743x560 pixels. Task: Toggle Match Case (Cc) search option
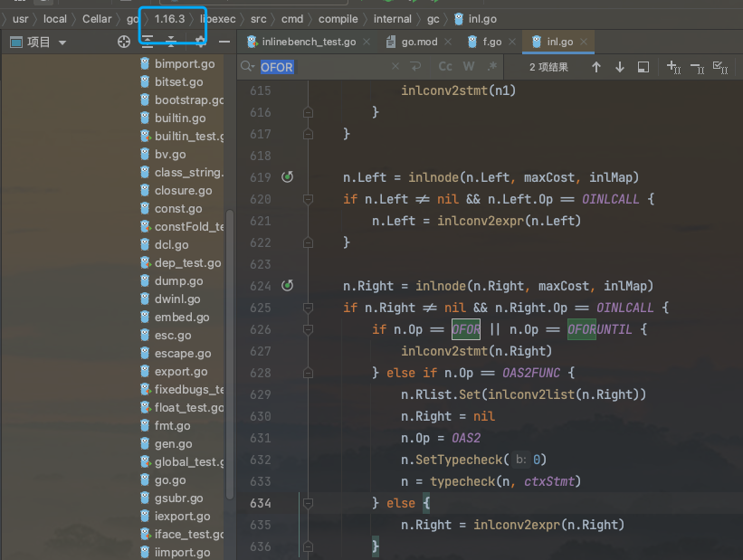[x=445, y=67]
